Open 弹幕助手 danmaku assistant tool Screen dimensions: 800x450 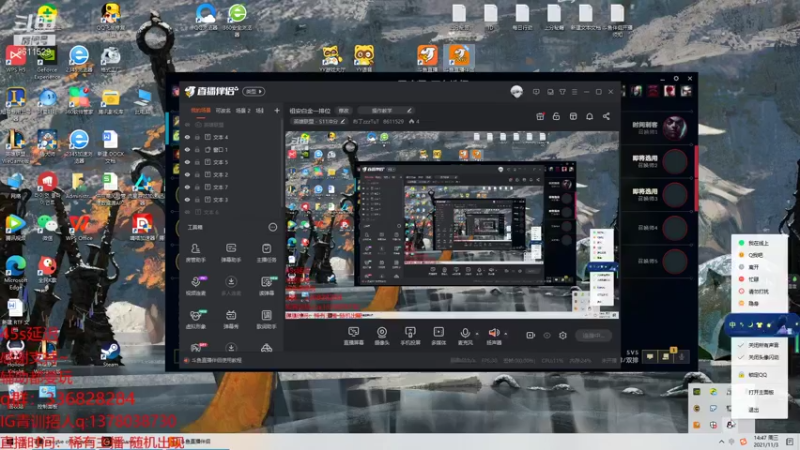[231, 253]
